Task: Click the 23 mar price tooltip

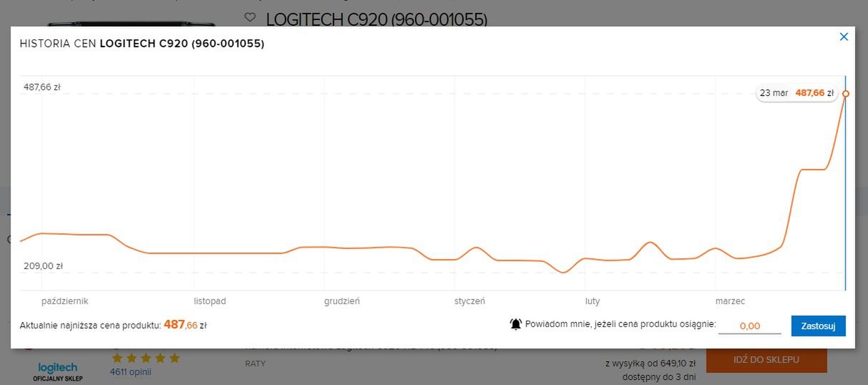Action: click(796, 93)
